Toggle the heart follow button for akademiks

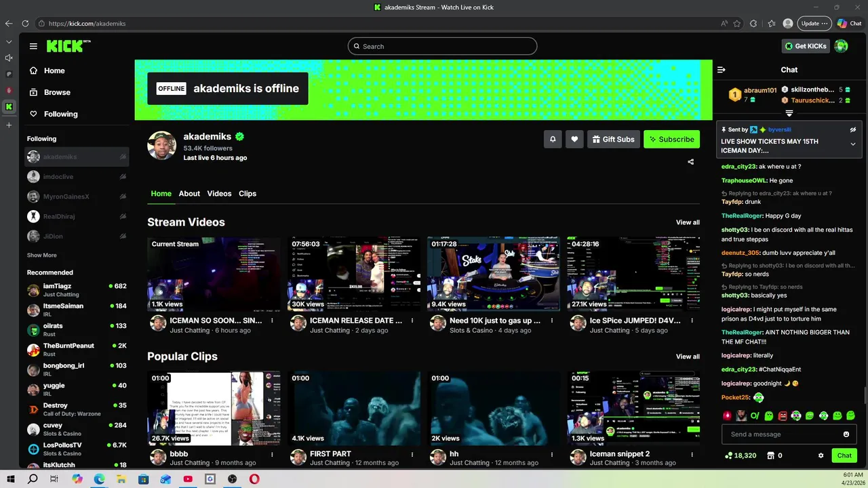coord(574,139)
